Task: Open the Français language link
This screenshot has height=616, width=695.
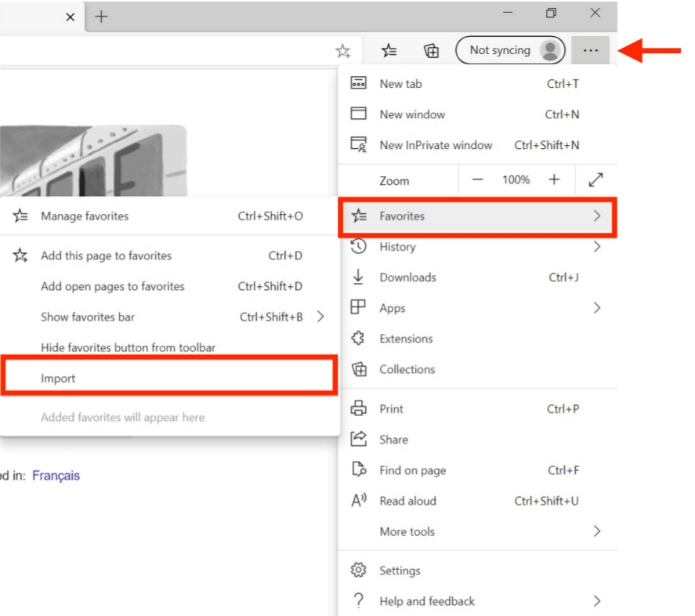Action: [x=56, y=476]
